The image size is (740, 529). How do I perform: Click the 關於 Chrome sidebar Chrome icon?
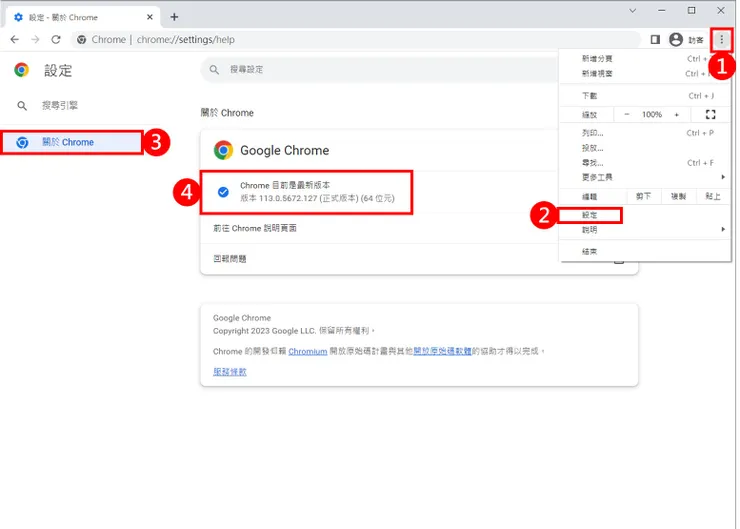coord(22,143)
